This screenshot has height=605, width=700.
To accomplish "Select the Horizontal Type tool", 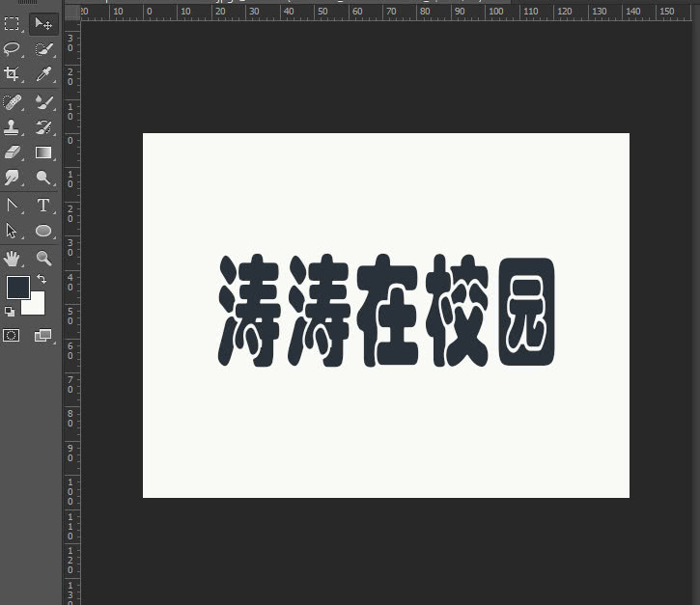I will pos(43,206).
